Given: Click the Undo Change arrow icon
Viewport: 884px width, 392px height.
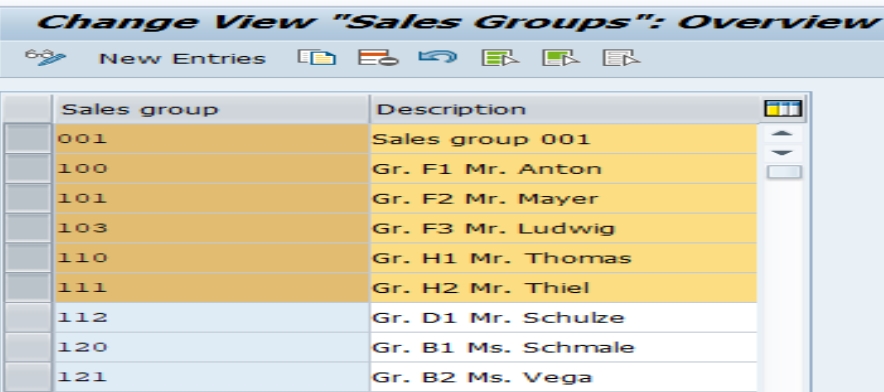Looking at the screenshot, I should coord(437,56).
